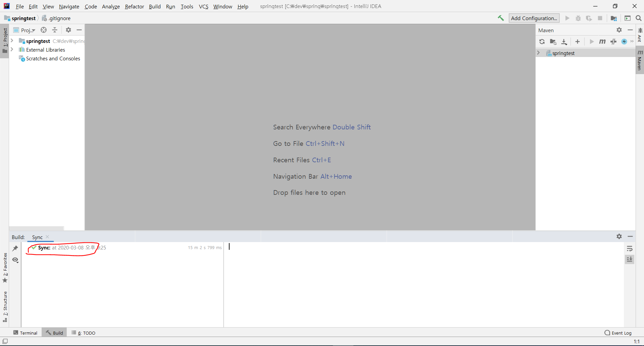Select Scratches and Consoles item
The image size is (644, 346).
(49, 59)
